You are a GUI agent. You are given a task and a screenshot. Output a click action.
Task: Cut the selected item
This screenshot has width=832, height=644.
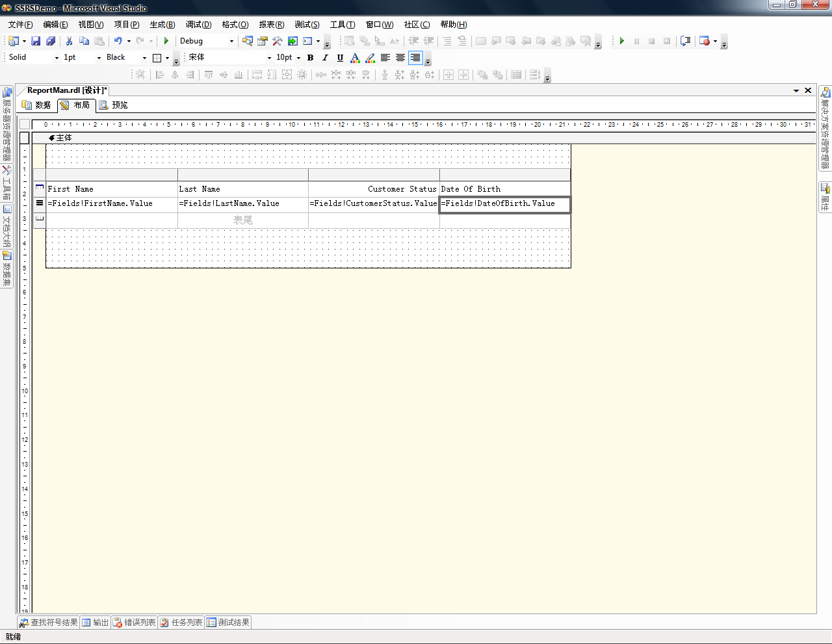[69, 41]
